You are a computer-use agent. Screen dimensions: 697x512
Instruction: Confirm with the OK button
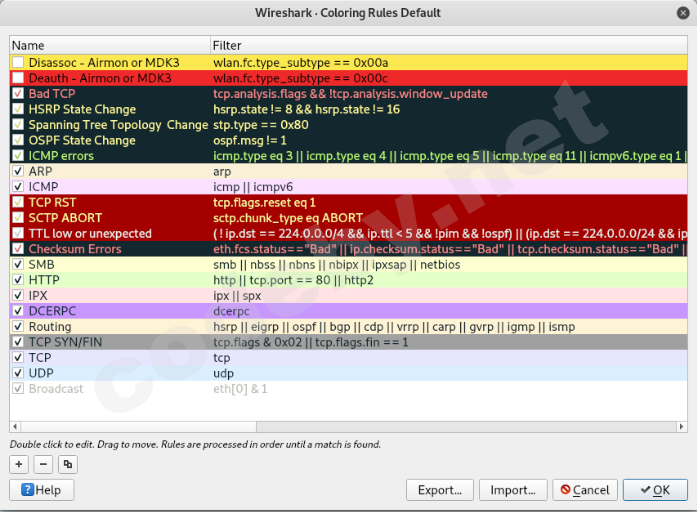tap(655, 490)
